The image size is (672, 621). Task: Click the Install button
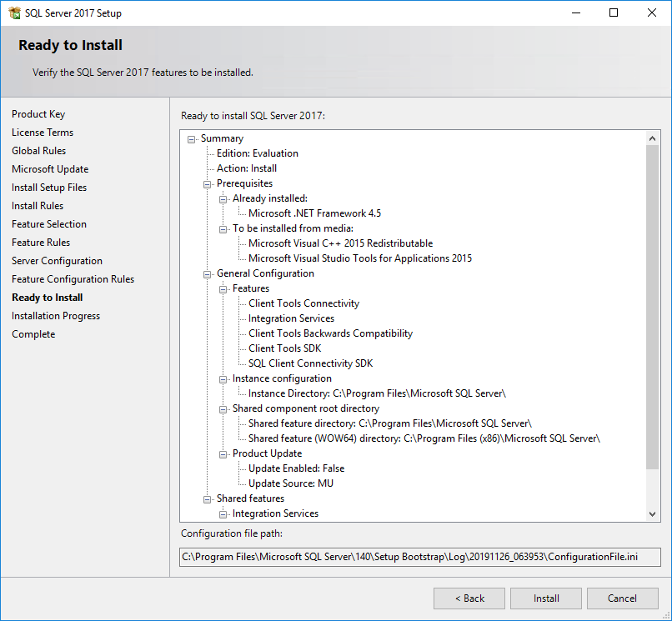click(x=546, y=598)
